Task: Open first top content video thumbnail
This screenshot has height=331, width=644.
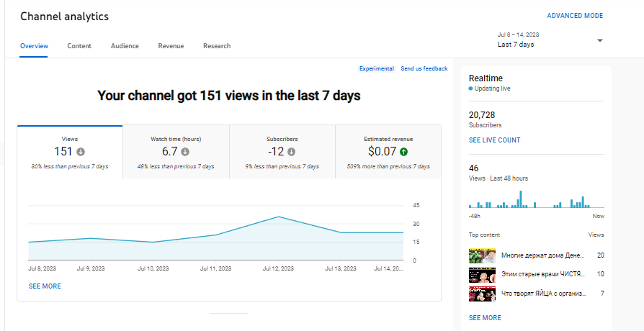Action: [481, 255]
